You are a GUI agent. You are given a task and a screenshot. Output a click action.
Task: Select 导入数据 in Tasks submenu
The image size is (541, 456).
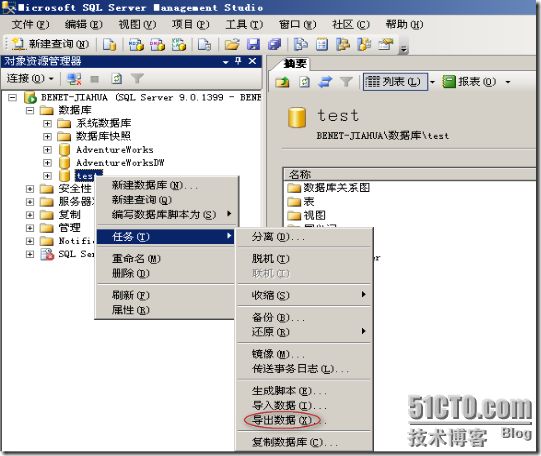304,405
